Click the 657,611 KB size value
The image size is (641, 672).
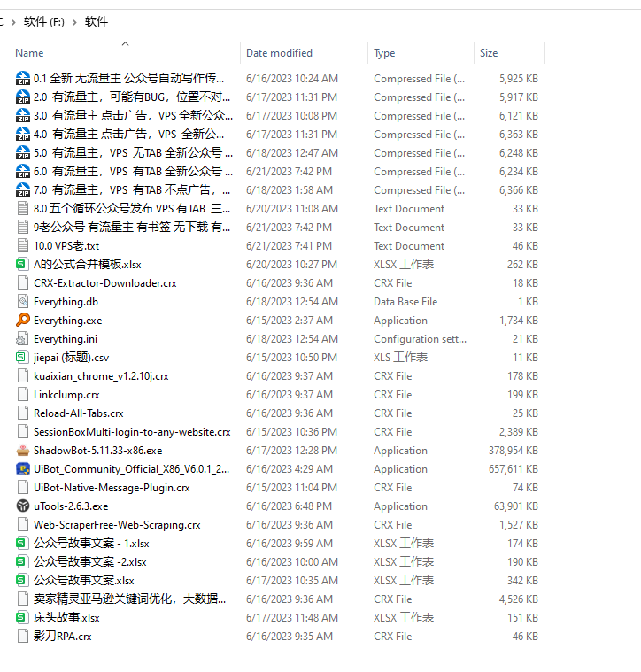[x=513, y=469]
